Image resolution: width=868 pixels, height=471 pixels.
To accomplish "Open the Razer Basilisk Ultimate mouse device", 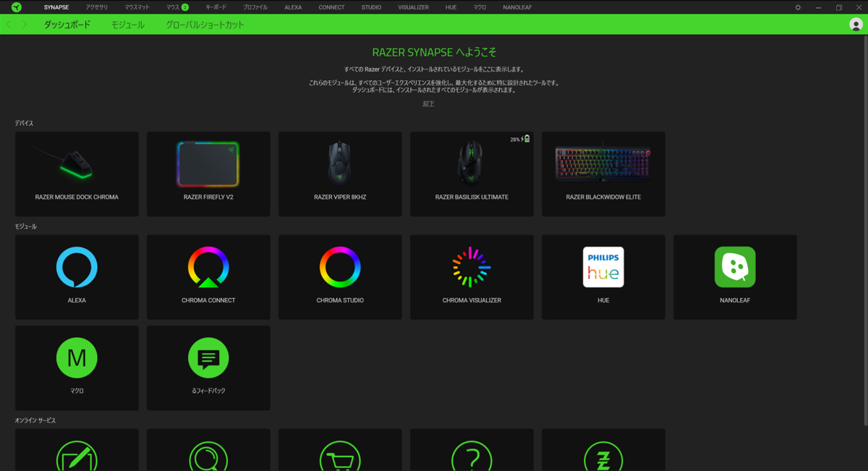I will tap(472, 174).
